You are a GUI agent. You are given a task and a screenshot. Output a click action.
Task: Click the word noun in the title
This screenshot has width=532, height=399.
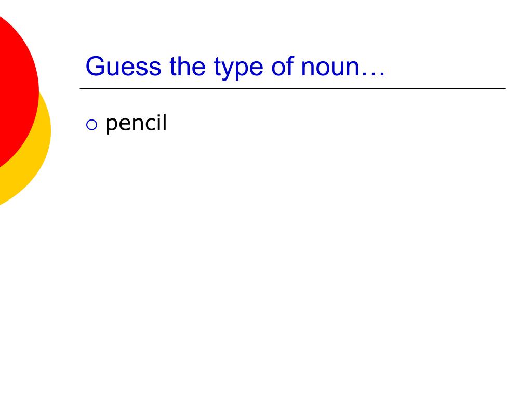tap(330, 68)
